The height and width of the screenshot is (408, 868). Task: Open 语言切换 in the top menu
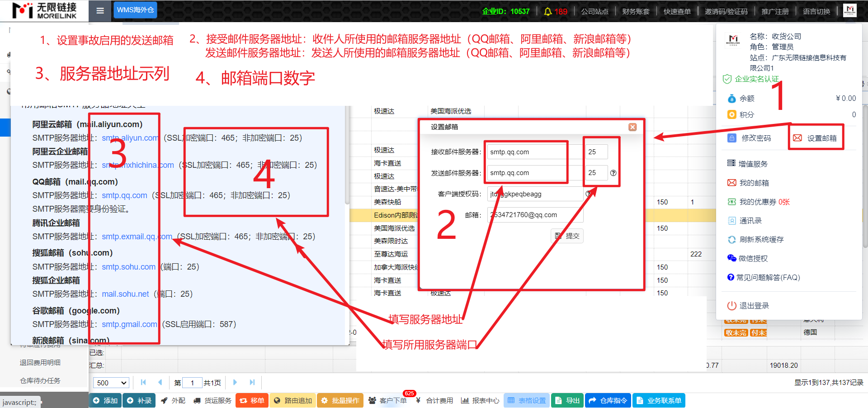click(x=816, y=11)
